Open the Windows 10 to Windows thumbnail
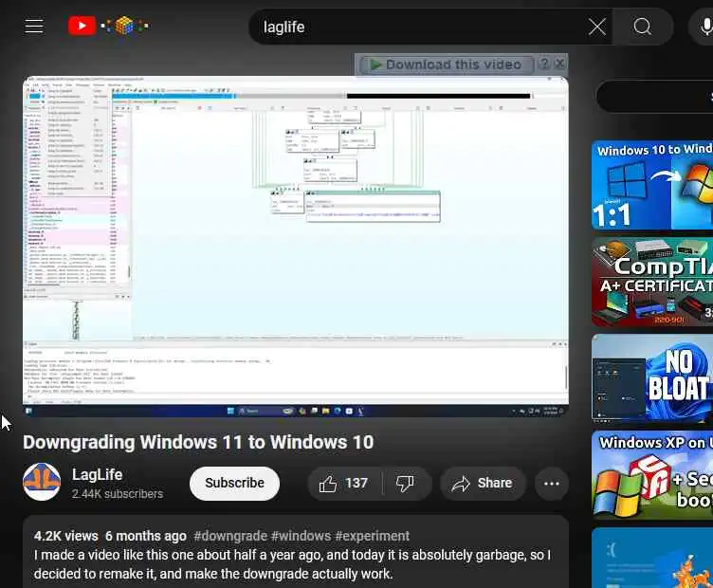 click(652, 185)
